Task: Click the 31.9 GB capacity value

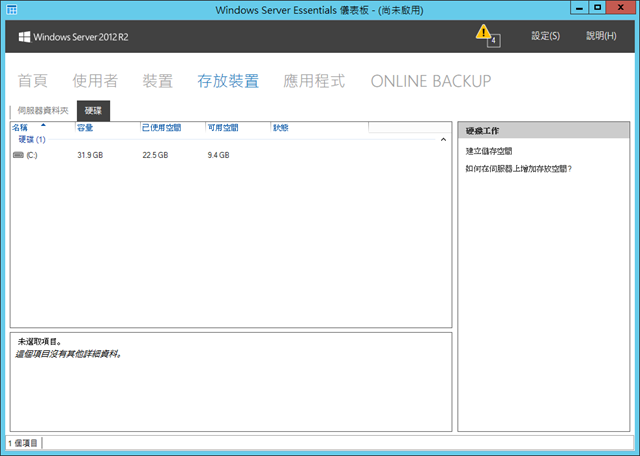Action: click(90, 155)
